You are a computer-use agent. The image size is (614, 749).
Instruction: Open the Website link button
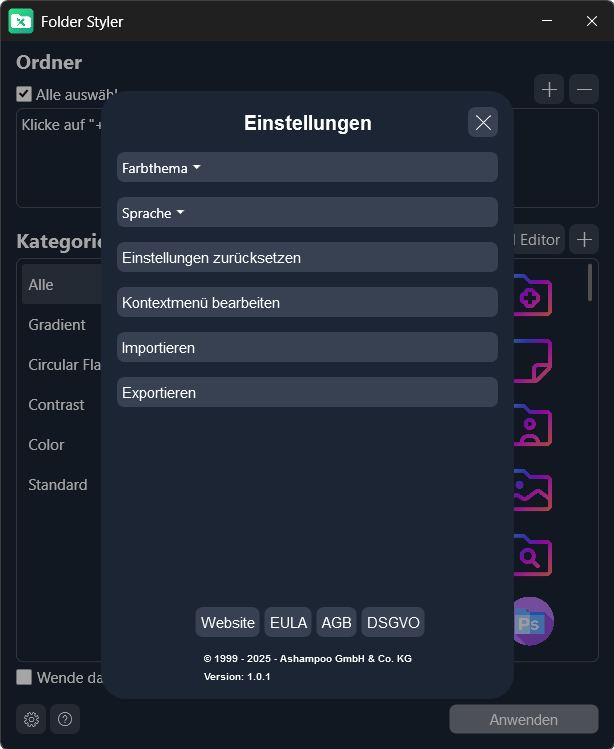coord(228,622)
